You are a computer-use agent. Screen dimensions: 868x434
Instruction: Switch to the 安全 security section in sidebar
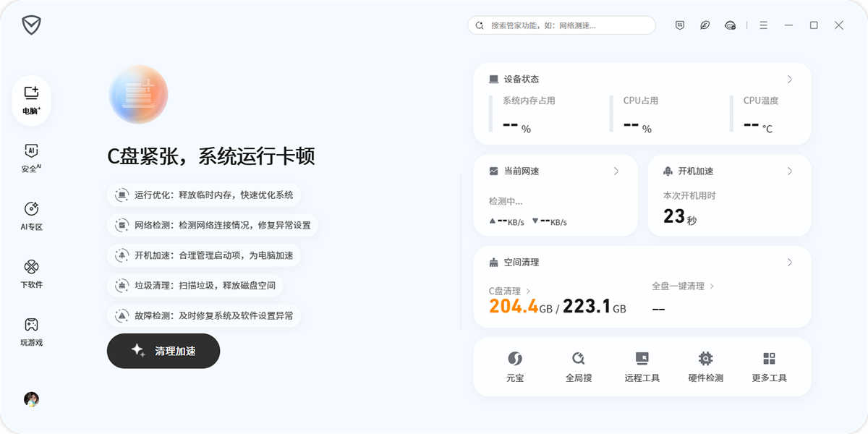point(30,156)
